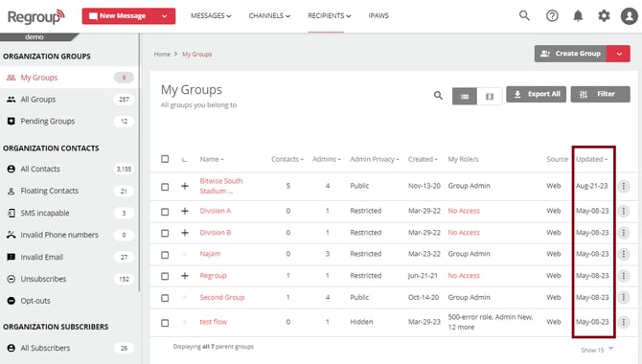Open actions menu for Second Group row

(623, 297)
